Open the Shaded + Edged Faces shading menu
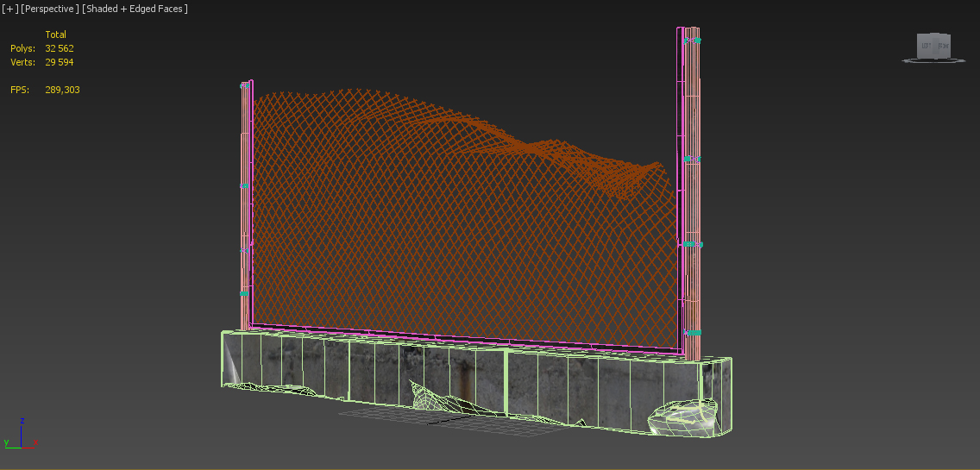The image size is (980, 470). coord(135,9)
